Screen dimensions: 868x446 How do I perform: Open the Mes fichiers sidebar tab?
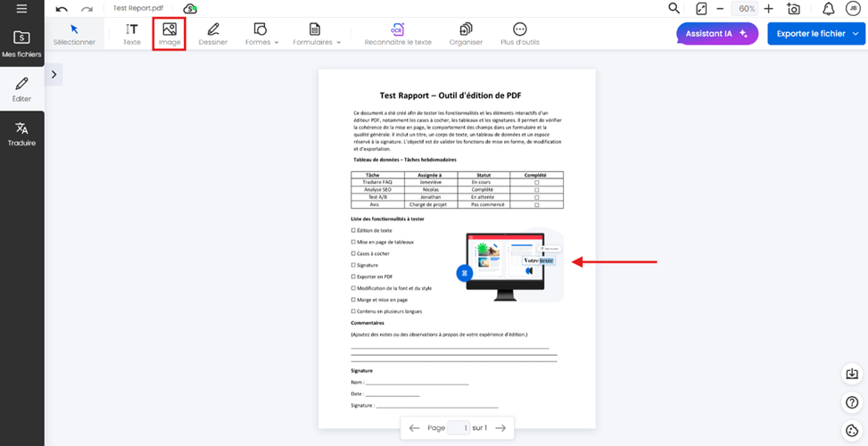click(x=21, y=44)
